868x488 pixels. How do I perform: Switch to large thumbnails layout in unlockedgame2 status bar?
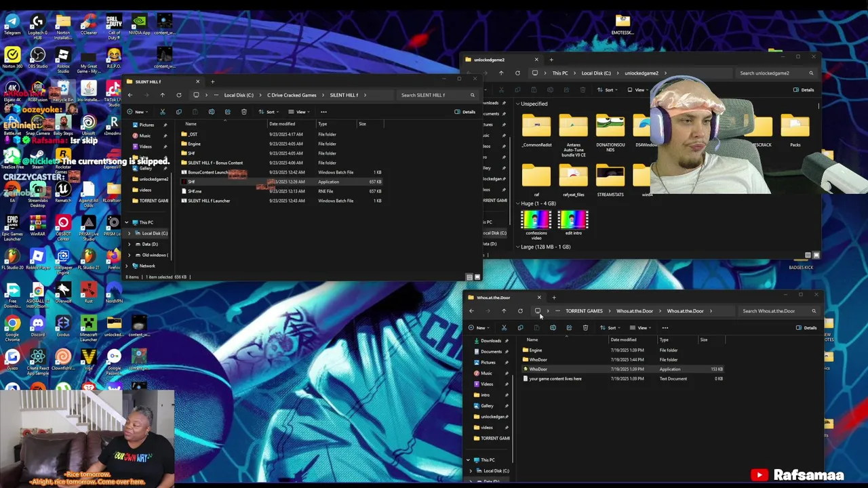click(x=816, y=256)
